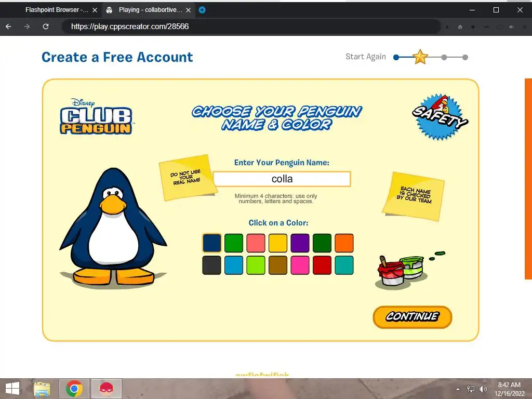Reload the page with refresh icon

coord(46,26)
